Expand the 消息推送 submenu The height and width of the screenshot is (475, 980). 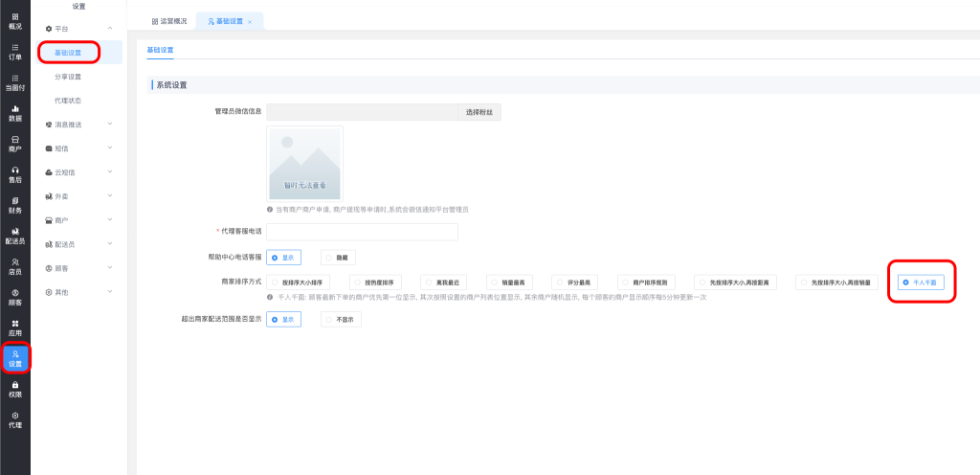point(80,124)
